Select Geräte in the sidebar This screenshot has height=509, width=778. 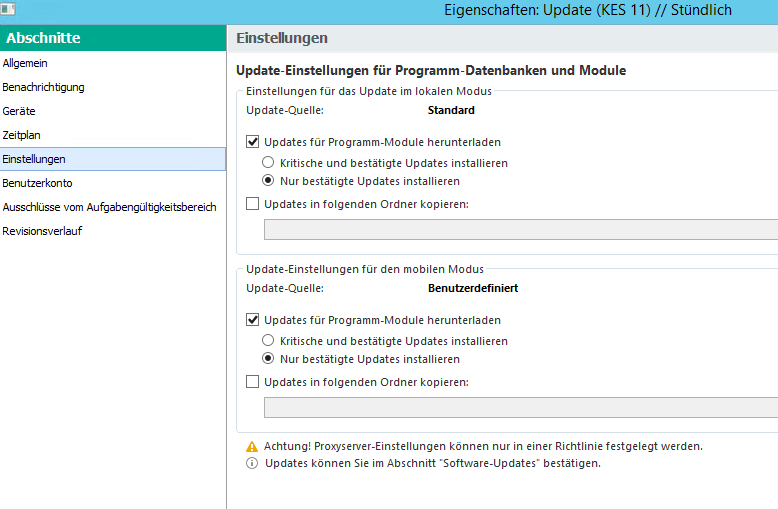click(x=20, y=111)
